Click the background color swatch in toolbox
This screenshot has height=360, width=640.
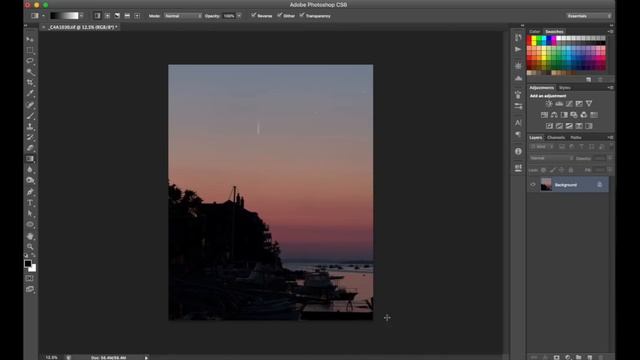tap(33, 269)
